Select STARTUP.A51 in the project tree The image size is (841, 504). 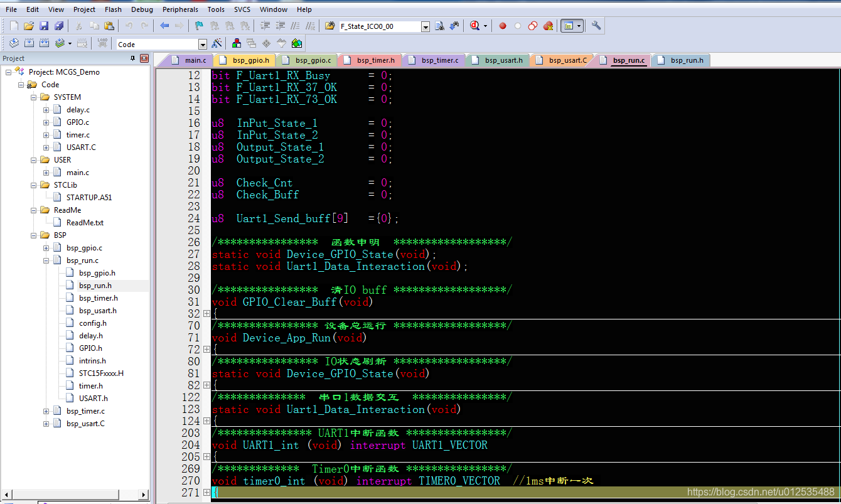88,198
